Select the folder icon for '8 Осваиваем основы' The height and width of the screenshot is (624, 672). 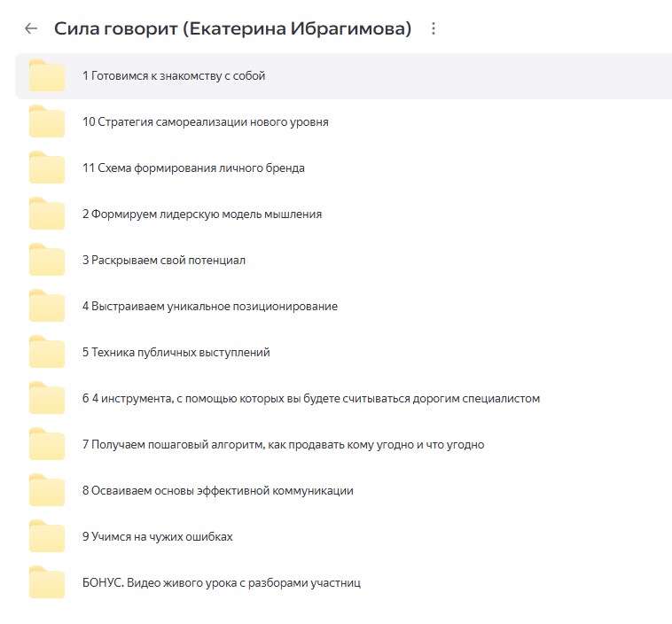click(47, 490)
